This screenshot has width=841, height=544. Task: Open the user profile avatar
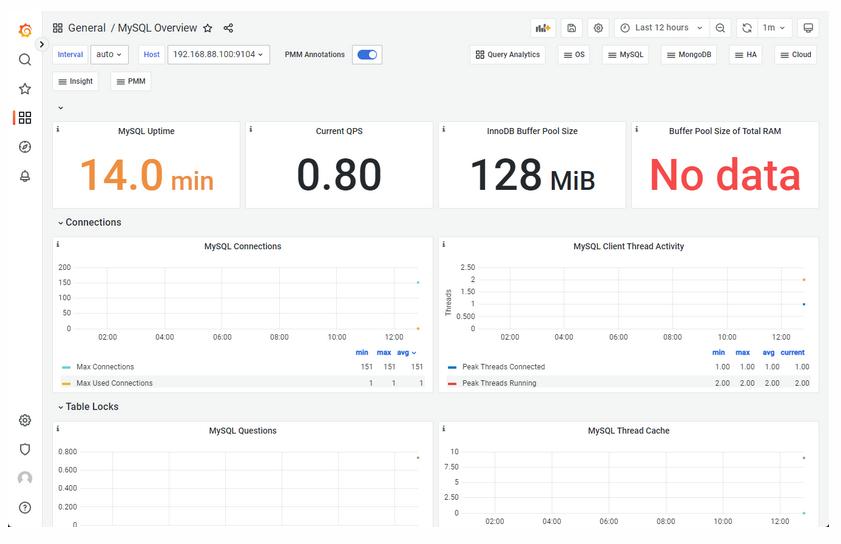click(x=25, y=478)
